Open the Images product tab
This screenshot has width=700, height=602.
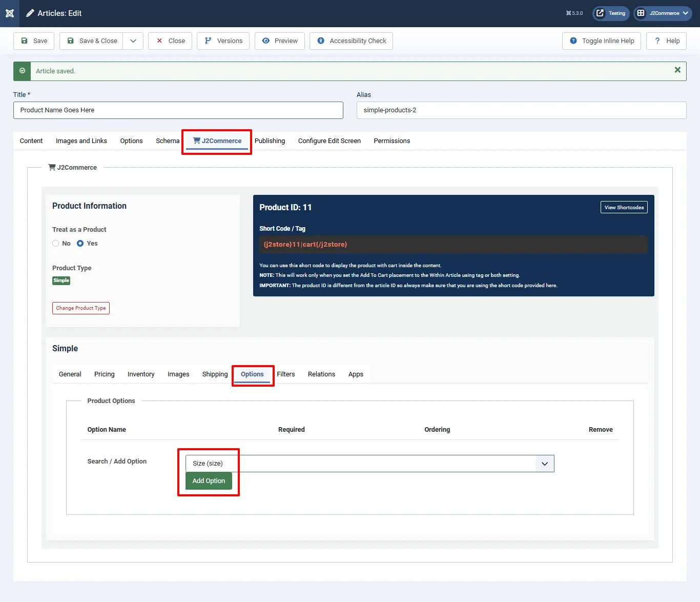[x=178, y=374]
